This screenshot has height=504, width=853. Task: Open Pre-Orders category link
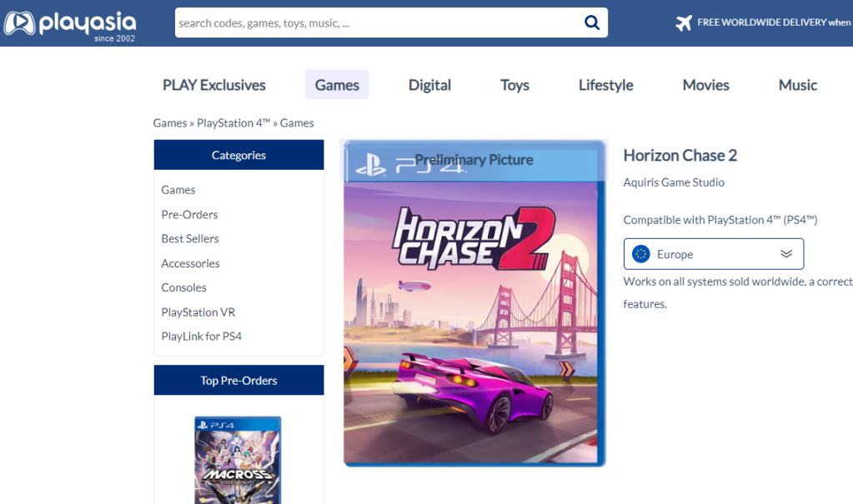[189, 214]
